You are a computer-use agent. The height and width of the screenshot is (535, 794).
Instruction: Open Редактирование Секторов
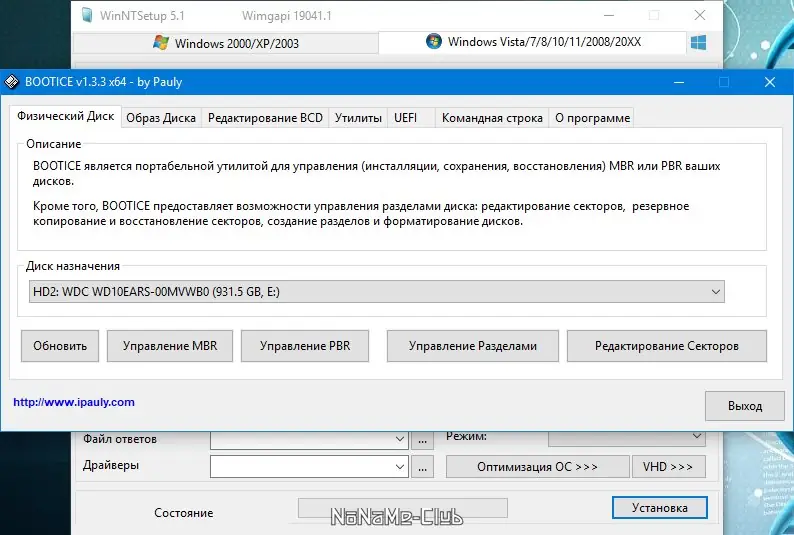(666, 346)
